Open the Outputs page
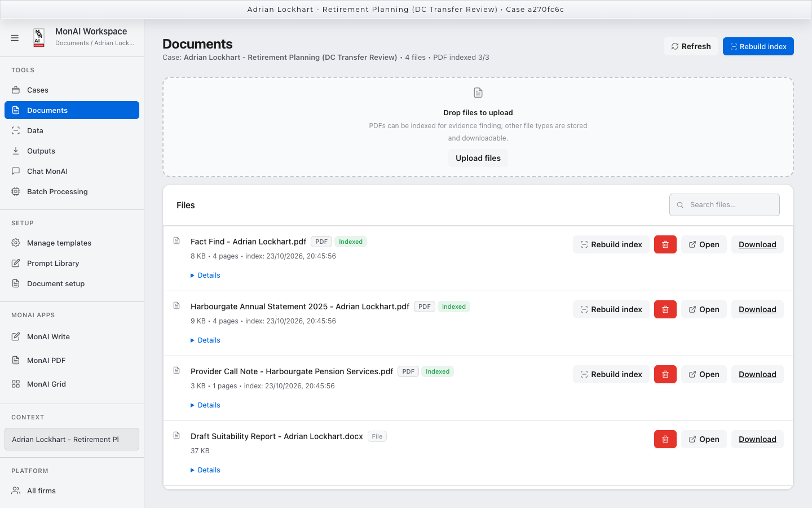812x508 pixels. [72, 151]
